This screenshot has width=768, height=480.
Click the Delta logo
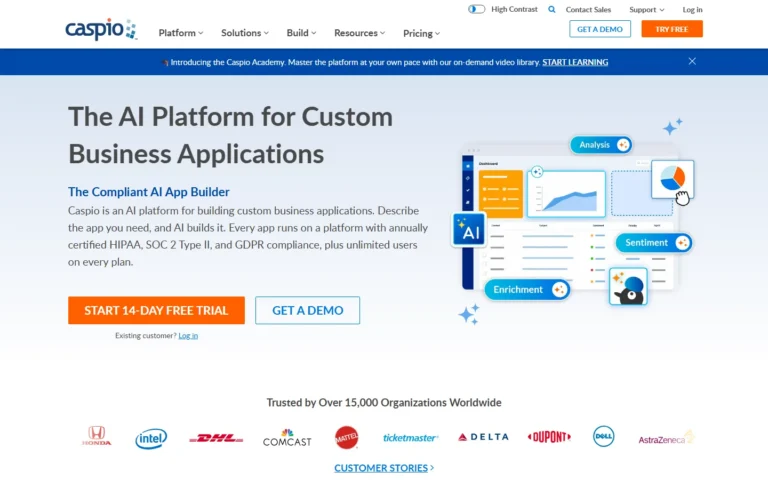click(483, 437)
